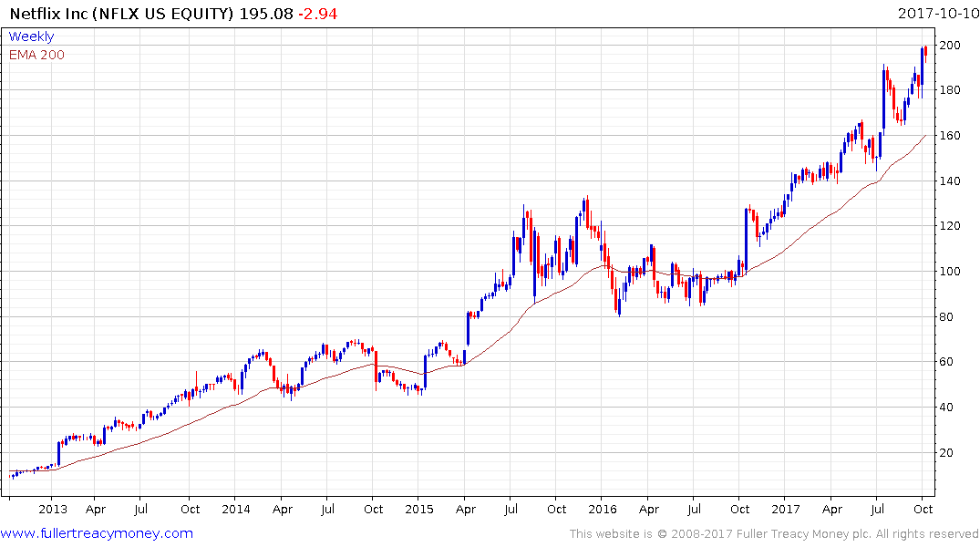This screenshot has height=547, width=980.
Task: Click the -2.94 price change value
Action: click(x=317, y=14)
